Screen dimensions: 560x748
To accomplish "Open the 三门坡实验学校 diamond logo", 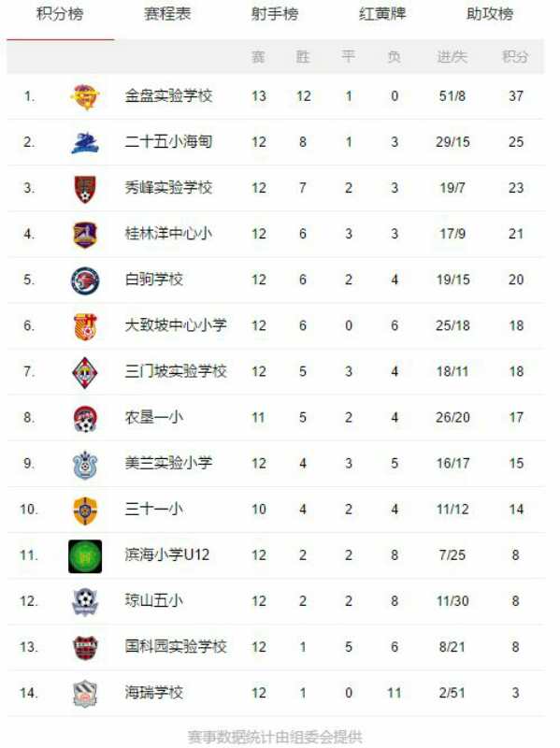I will coord(85,372).
